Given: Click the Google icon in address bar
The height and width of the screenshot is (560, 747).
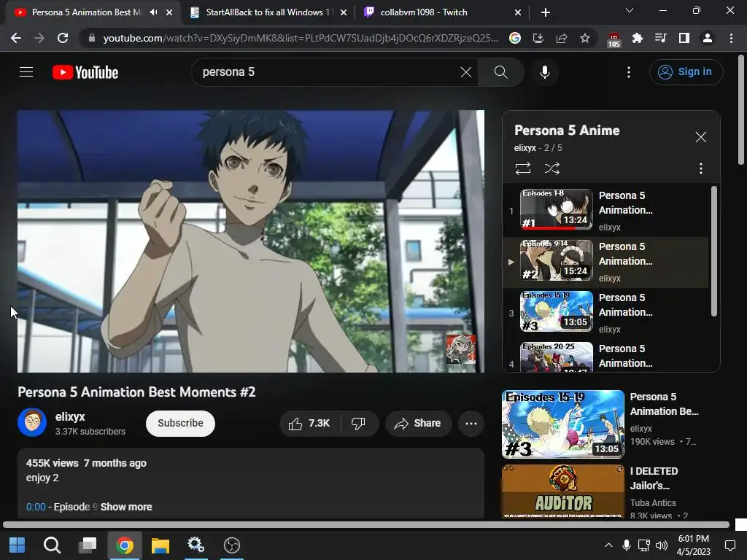Looking at the screenshot, I should pos(514,38).
